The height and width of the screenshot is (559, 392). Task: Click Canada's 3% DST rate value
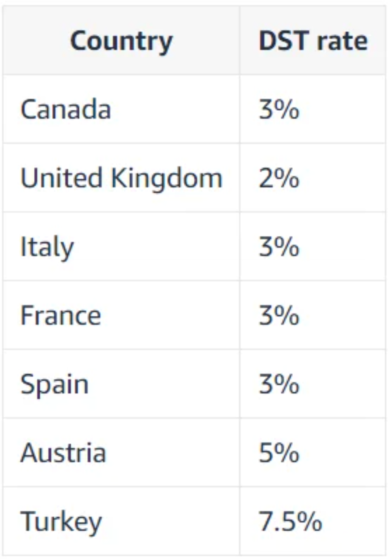(x=279, y=109)
